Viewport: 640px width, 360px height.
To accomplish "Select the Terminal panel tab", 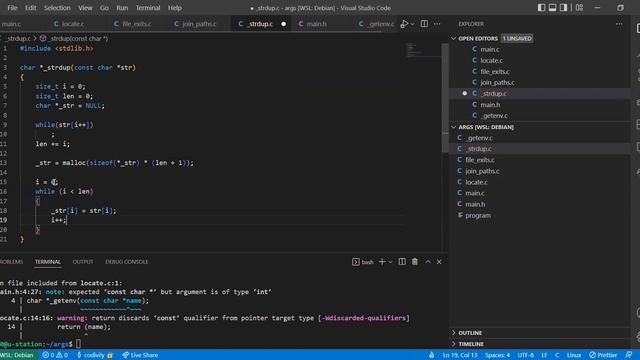I will tap(47, 262).
